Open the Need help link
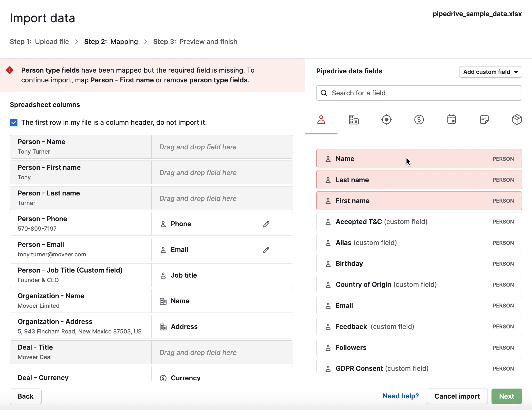Screen dimensions: 532x410 400,396
